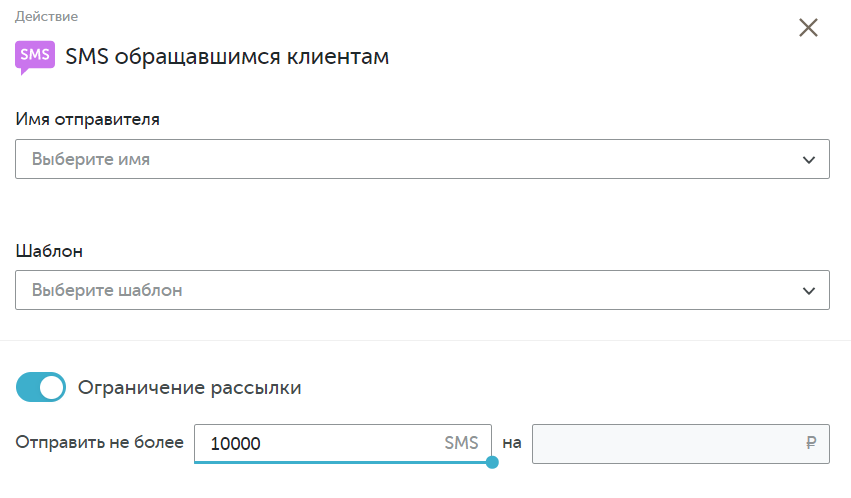Close the SMS action dialog
Screen dimensions: 851x498
808,27
